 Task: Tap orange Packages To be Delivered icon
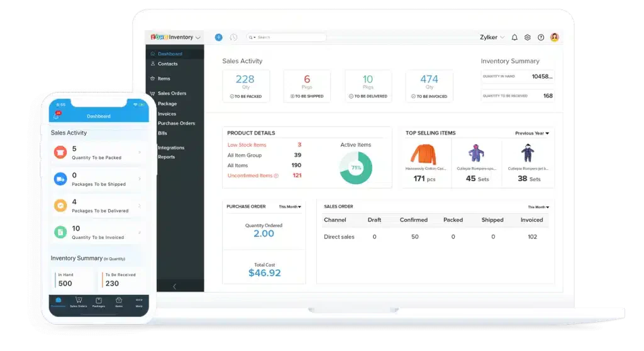coord(60,205)
